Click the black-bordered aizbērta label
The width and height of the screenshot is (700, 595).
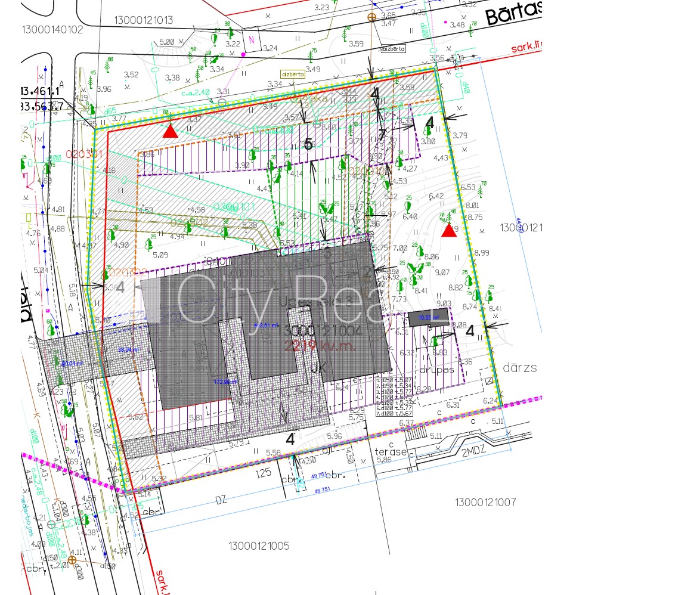click(392, 49)
